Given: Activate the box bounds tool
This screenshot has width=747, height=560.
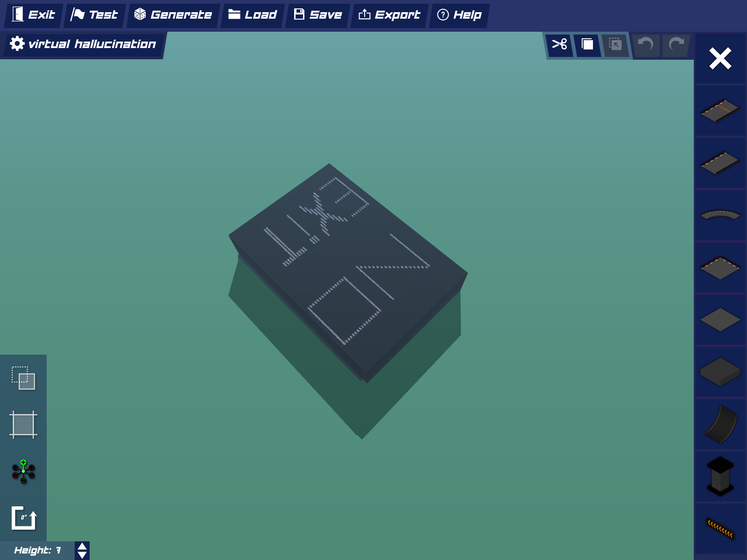Looking at the screenshot, I should coord(23,425).
